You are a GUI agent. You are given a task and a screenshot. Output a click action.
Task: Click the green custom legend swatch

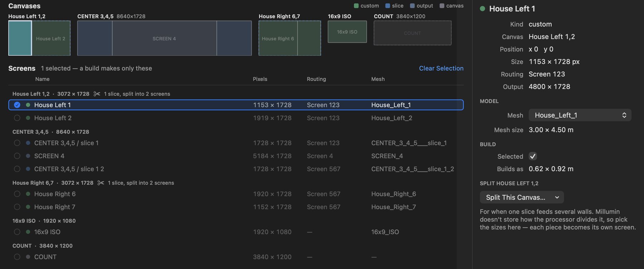tap(356, 6)
